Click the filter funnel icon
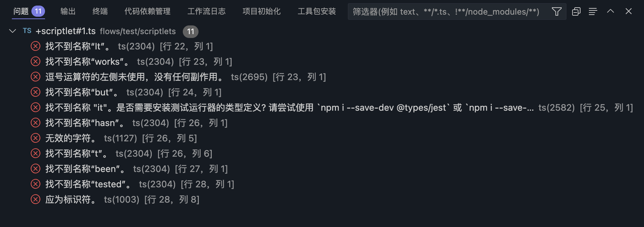The height and width of the screenshot is (227, 644). (x=556, y=11)
